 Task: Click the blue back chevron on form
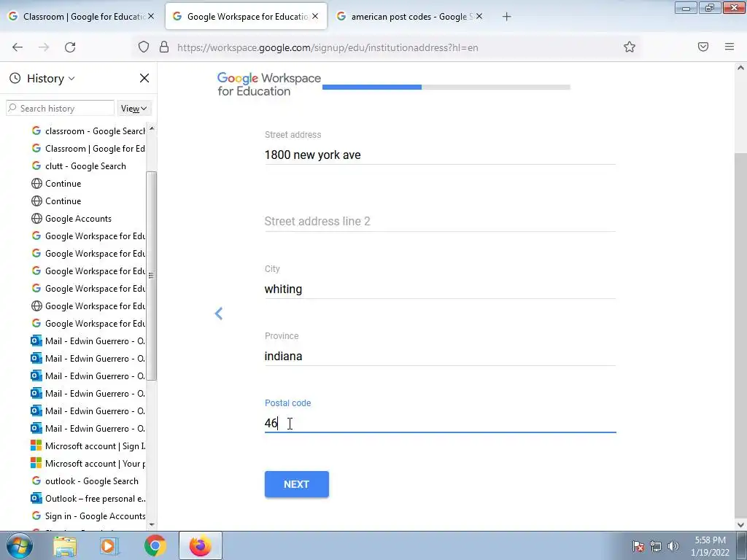tap(219, 314)
